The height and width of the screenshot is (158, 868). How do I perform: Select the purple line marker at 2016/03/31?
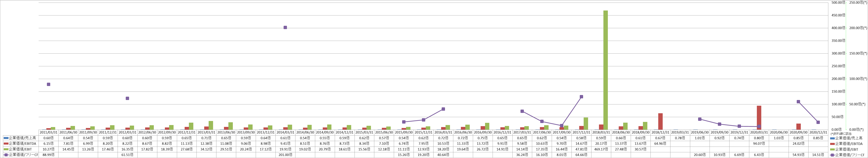tap(443, 109)
